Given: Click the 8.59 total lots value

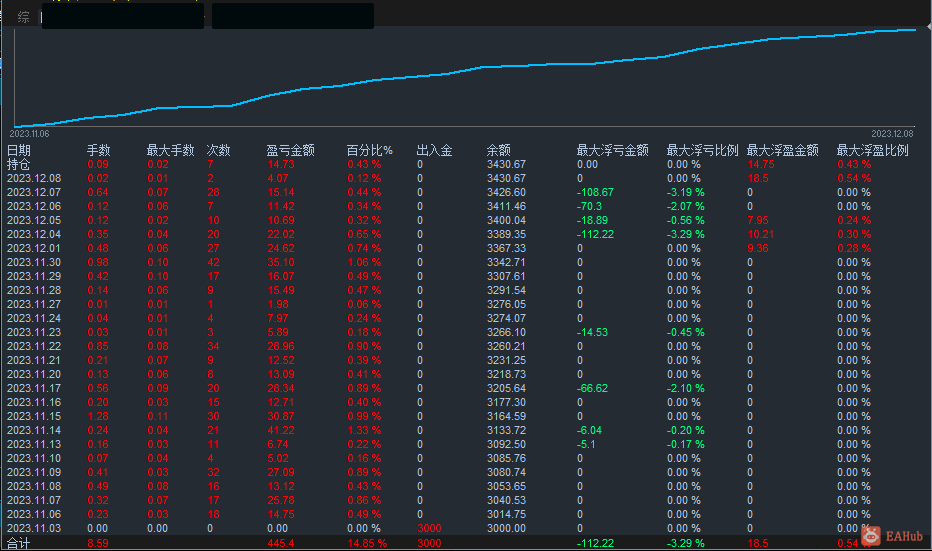Looking at the screenshot, I should click(x=98, y=543).
